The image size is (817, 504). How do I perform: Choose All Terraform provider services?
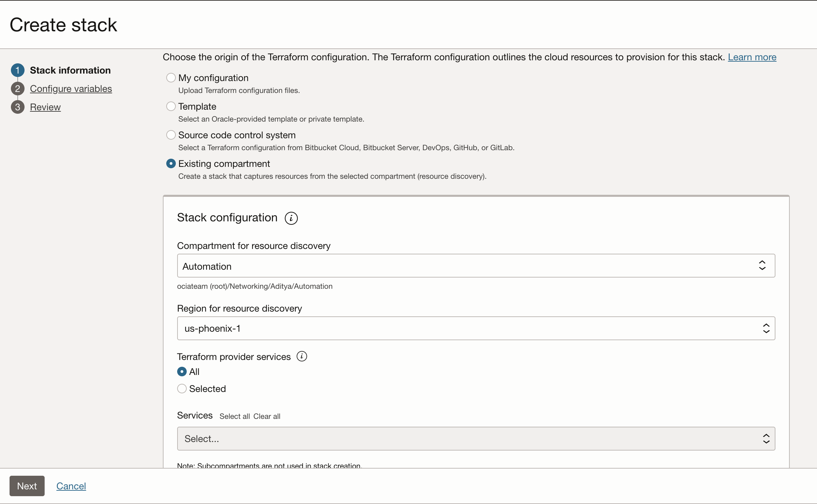[182, 372]
